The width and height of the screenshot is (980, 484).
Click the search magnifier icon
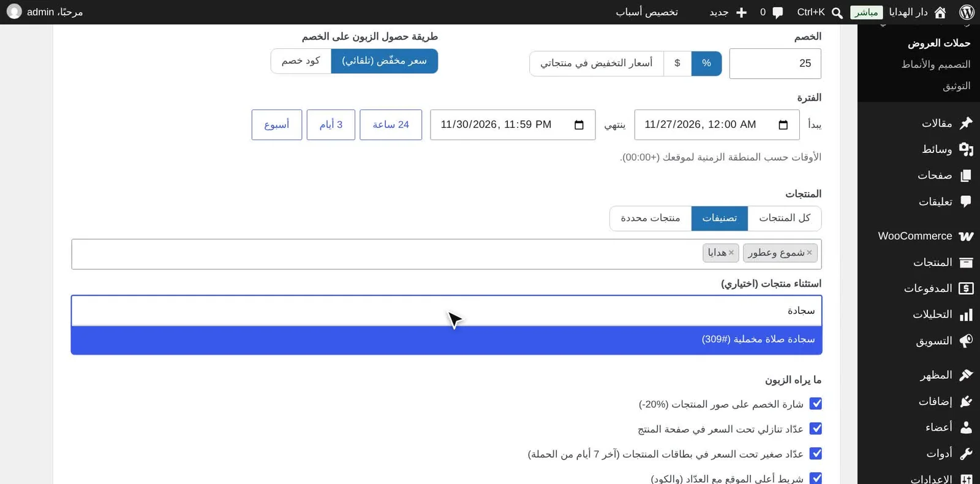pyautogui.click(x=837, y=12)
